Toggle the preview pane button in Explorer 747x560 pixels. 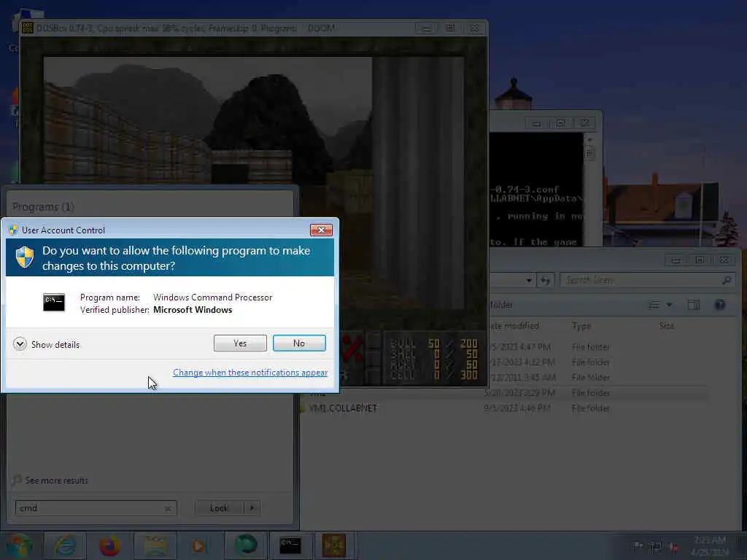[x=694, y=305]
